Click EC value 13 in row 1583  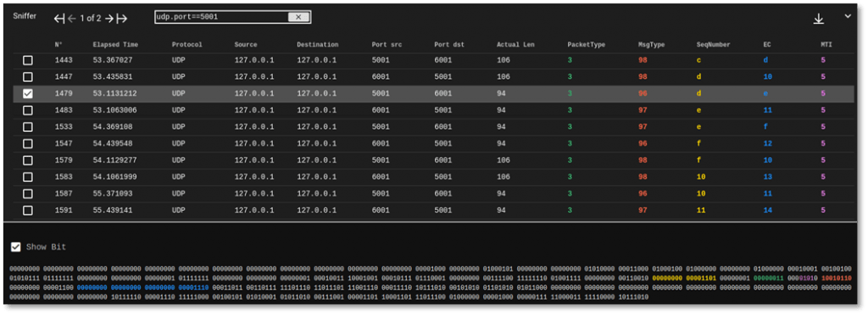(768, 177)
